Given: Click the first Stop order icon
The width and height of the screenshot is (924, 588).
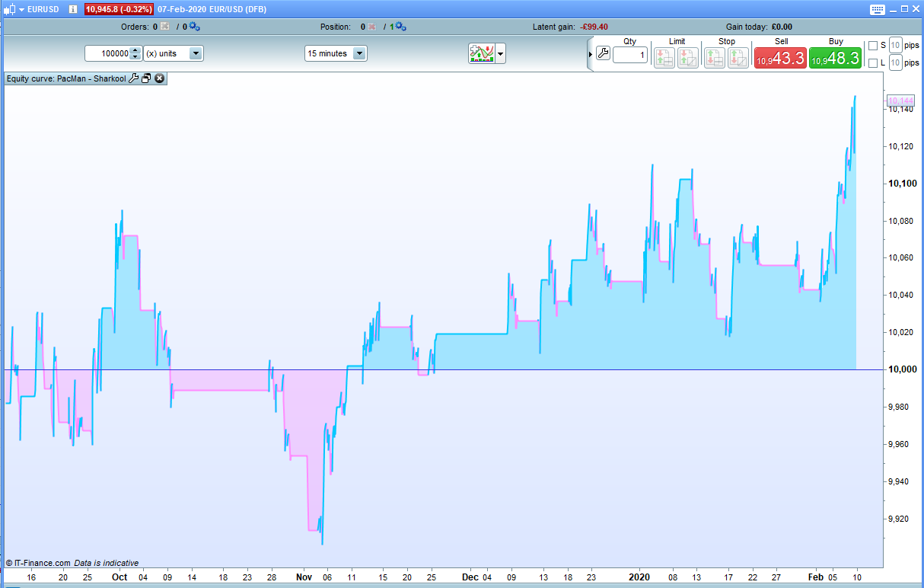Looking at the screenshot, I should tap(715, 58).
